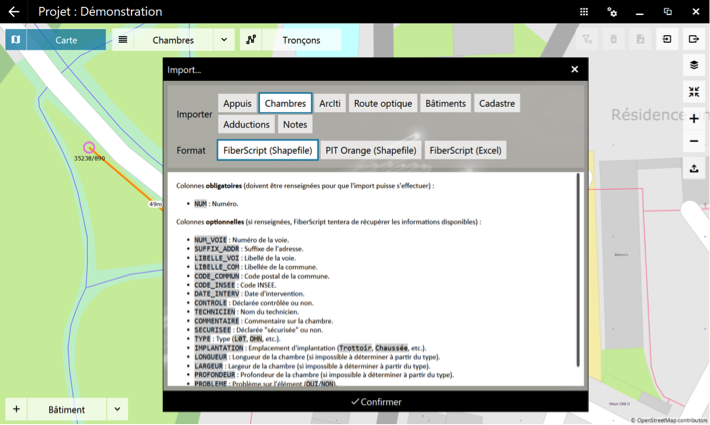Viewport: 710px width, 425px height.
Task: Select Route optique import type
Action: click(x=383, y=103)
